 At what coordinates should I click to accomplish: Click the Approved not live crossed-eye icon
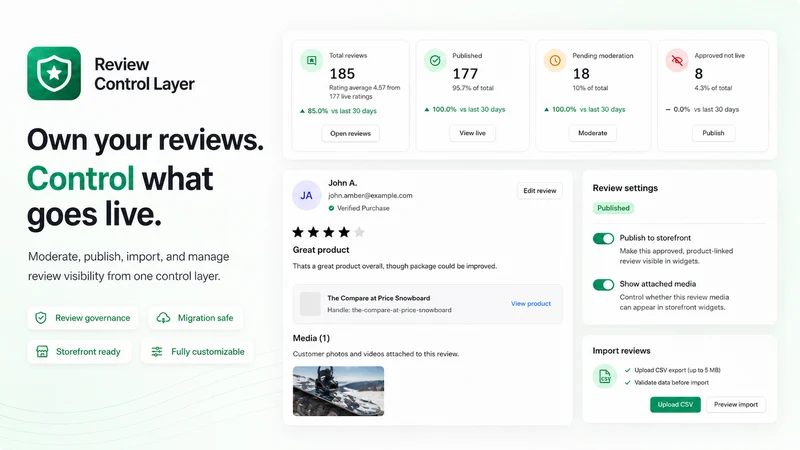pyautogui.click(x=677, y=61)
